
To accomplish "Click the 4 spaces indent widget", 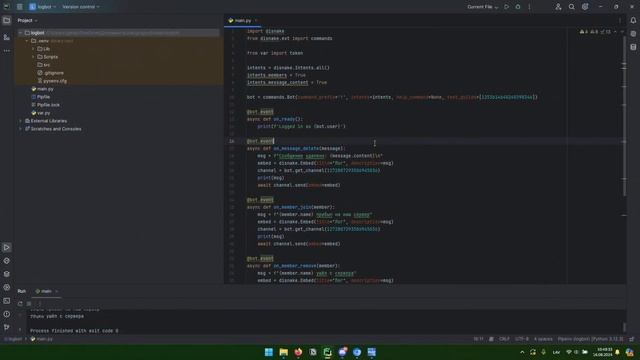I will click(543, 339).
